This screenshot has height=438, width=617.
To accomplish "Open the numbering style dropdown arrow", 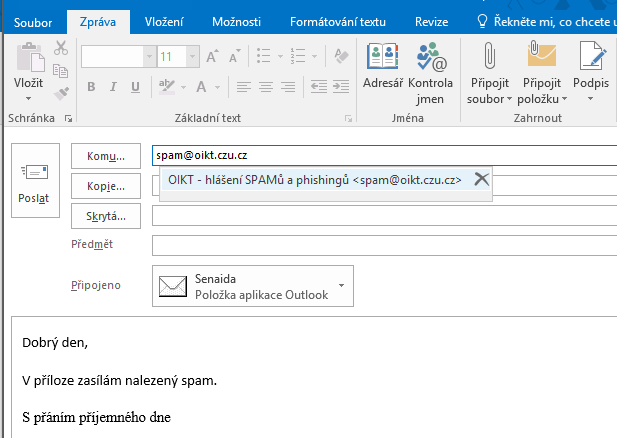I will pos(314,56).
